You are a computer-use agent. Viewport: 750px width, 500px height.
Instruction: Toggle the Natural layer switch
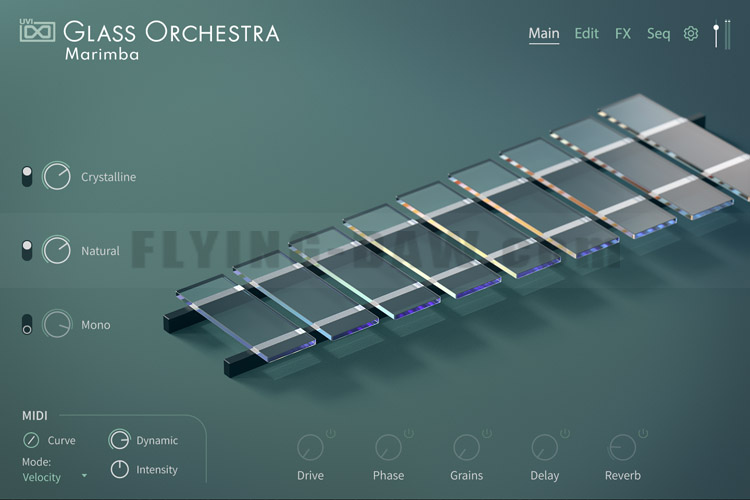pyautogui.click(x=27, y=251)
